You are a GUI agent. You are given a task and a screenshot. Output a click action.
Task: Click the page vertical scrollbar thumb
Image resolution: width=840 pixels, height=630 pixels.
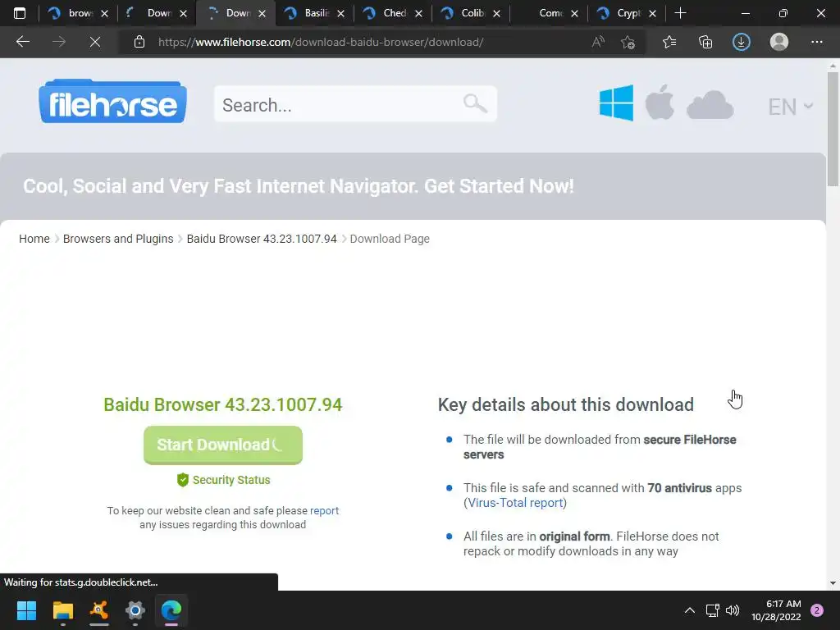tap(833, 129)
